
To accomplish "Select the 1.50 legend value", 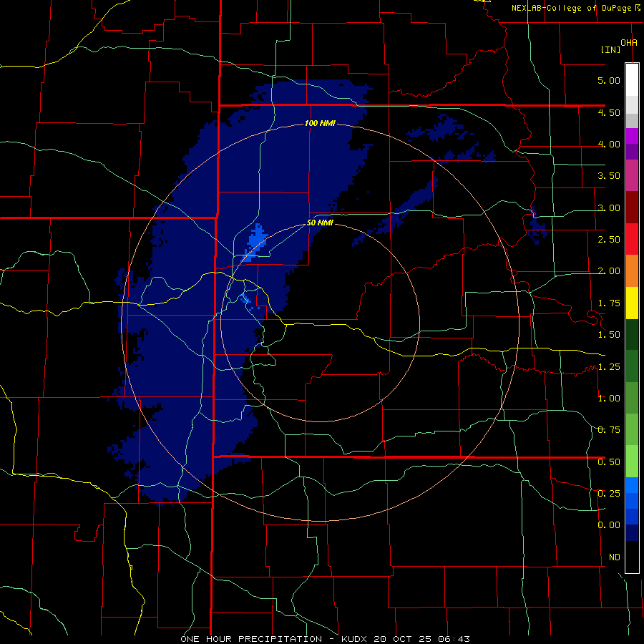I will point(609,335).
